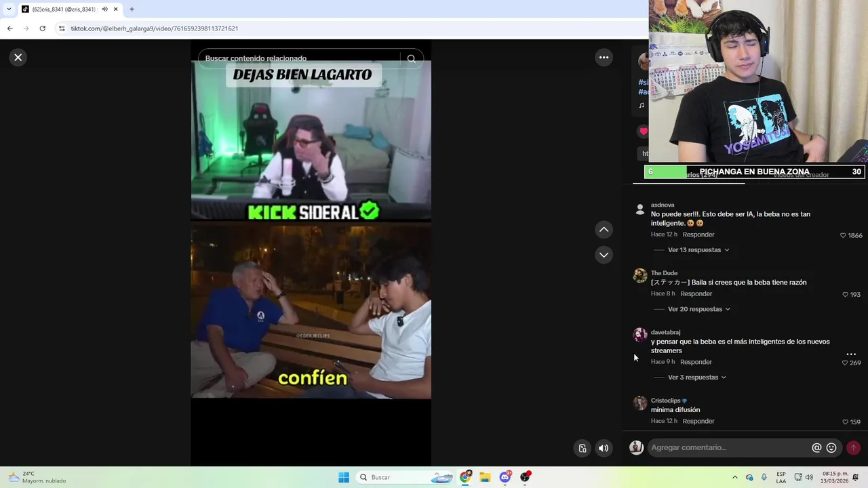Open the video more-options menu
868x488 pixels.
pos(604,58)
